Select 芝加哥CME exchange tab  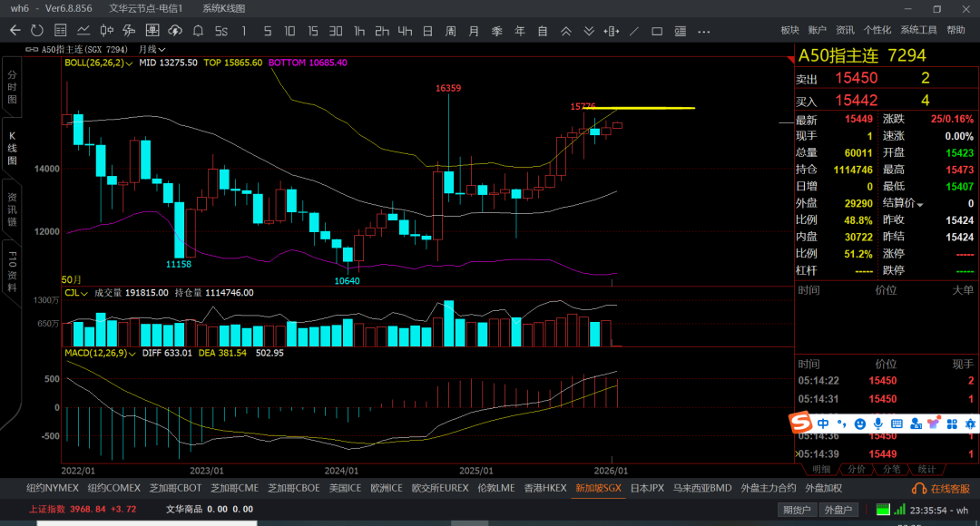[x=234, y=489]
